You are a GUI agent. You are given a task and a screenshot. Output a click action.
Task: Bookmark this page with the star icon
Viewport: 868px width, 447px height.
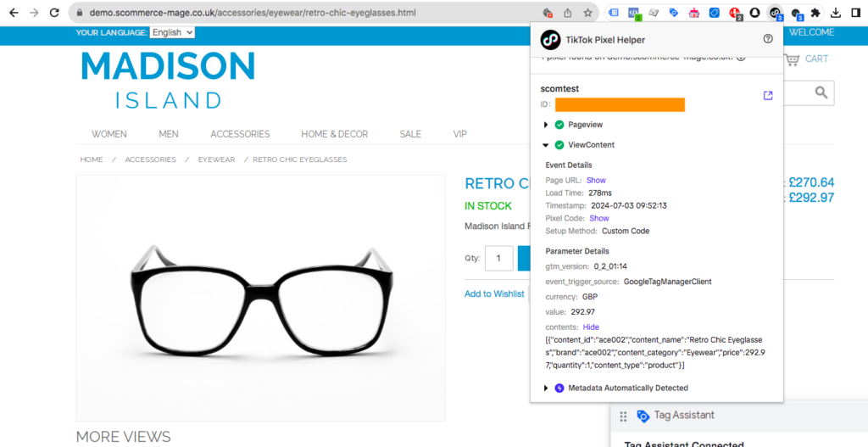coord(587,13)
